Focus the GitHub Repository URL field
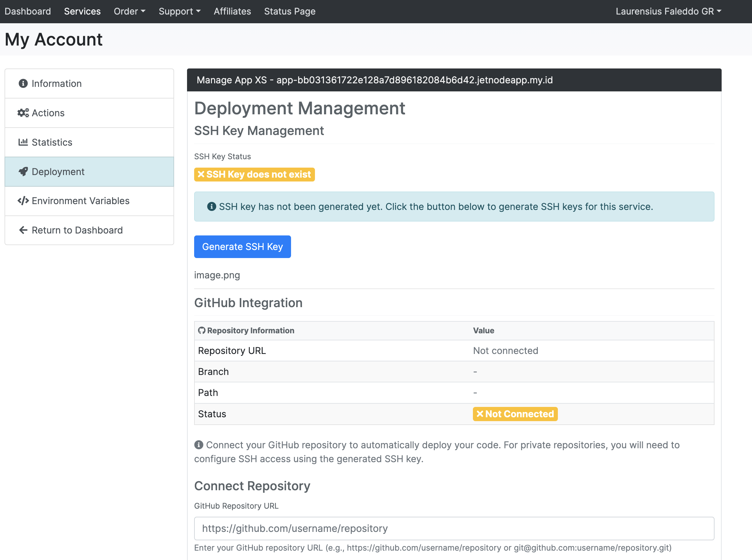The width and height of the screenshot is (752, 560). [454, 528]
